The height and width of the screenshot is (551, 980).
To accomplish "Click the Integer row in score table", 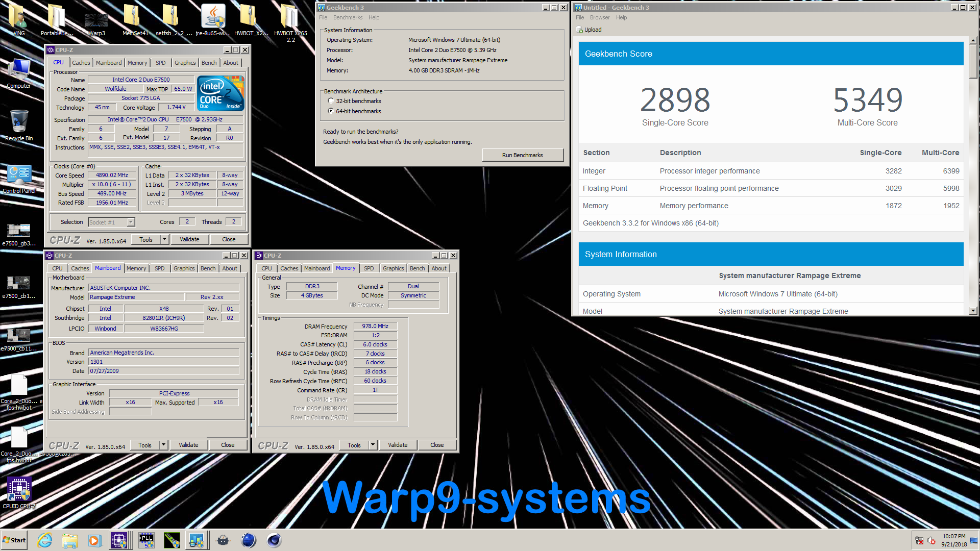I will [x=771, y=171].
